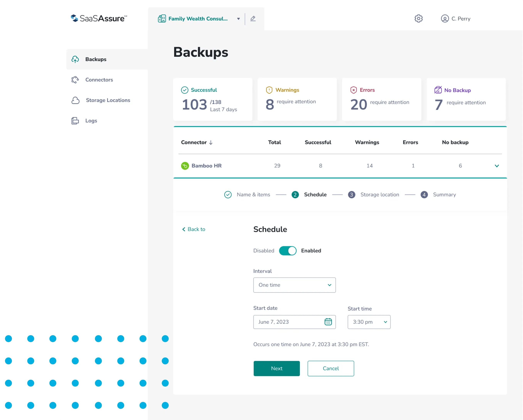This screenshot has height=420, width=523.
Task: Go to Connectors in sidebar
Action: coord(99,80)
